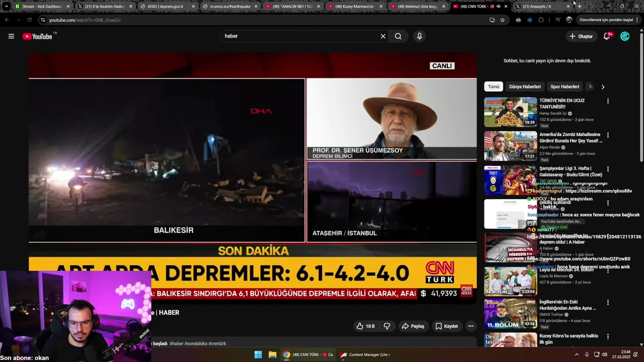Open options for Şampiyonlar Ligi 3. Hafta video
This screenshot has width=644, height=362.
coord(608,169)
